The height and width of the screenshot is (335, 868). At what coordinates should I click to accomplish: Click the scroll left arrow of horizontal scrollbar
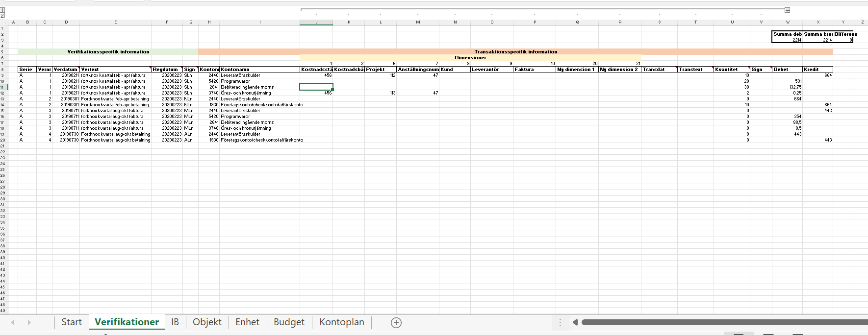(575, 322)
